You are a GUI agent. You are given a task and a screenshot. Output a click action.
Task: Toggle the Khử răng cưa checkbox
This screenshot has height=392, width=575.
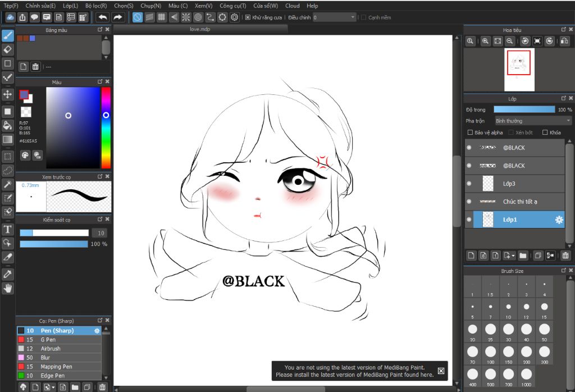248,17
